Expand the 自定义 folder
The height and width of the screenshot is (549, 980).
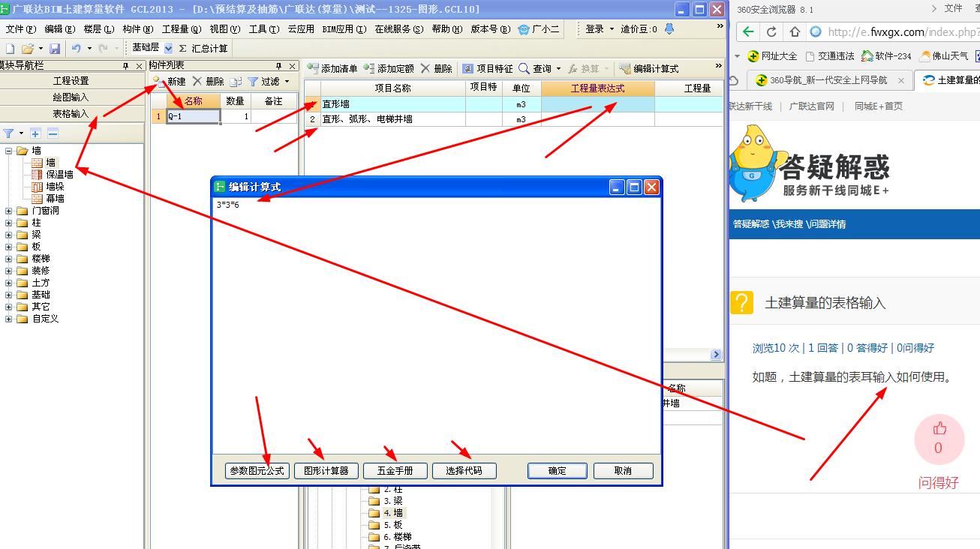tap(9, 319)
